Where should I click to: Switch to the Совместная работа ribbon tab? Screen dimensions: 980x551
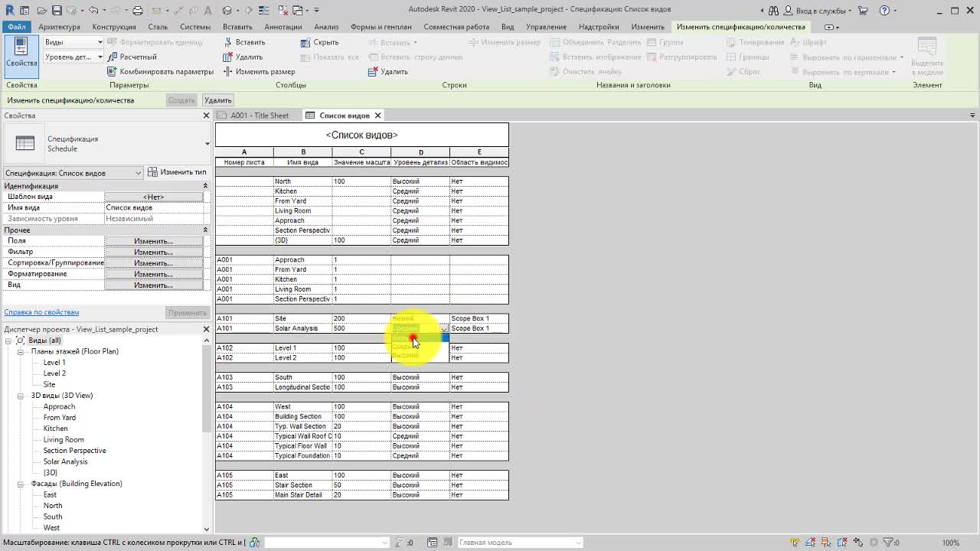point(456,27)
